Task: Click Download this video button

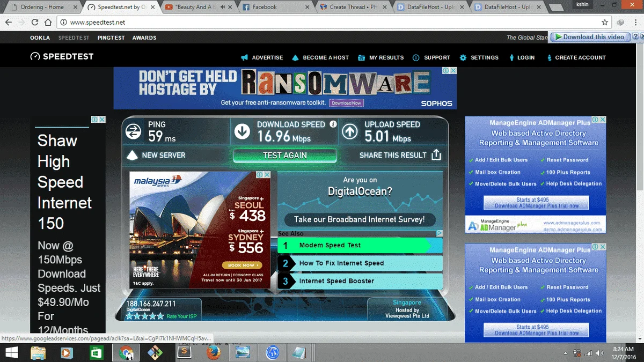Action: pos(590,37)
